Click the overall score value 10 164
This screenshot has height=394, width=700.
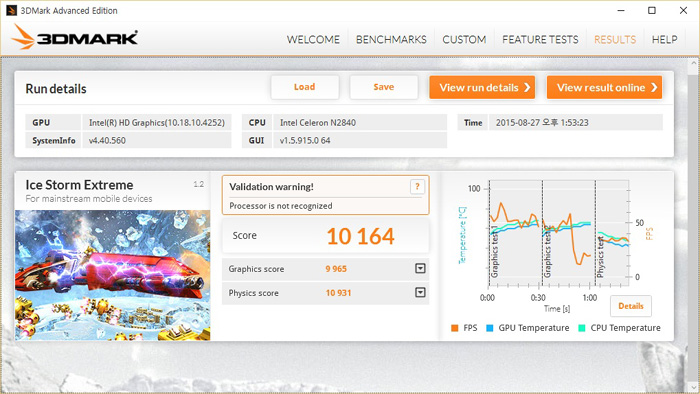360,236
